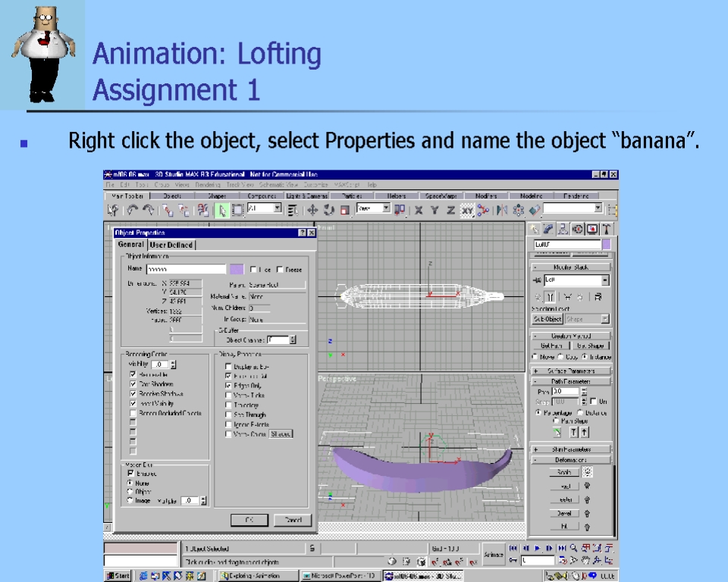The height and width of the screenshot is (582, 728).
Task: Activate the Select and Move tool
Action: (x=312, y=210)
